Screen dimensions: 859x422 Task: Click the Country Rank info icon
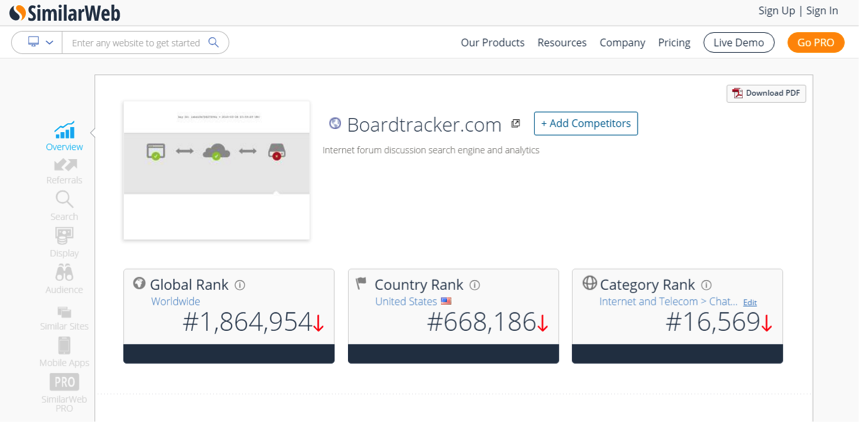475,285
